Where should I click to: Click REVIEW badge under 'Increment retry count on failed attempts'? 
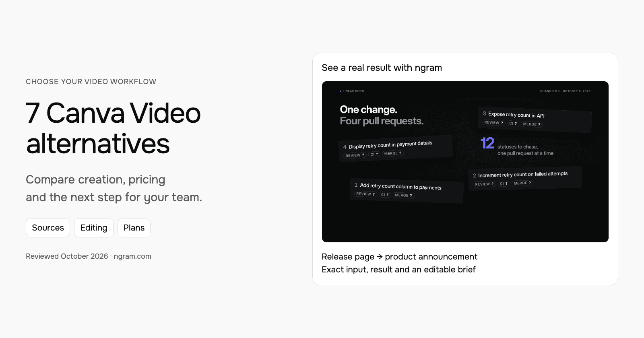point(484,184)
